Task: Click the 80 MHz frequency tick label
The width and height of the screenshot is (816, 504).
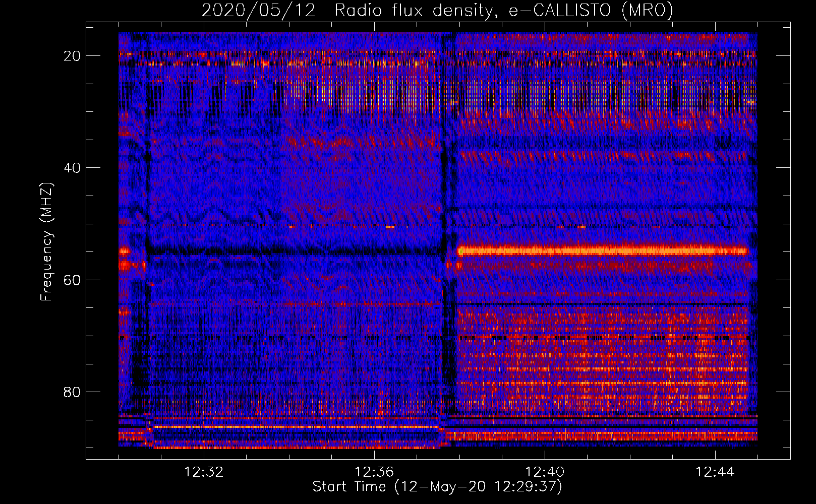Action: (x=73, y=392)
